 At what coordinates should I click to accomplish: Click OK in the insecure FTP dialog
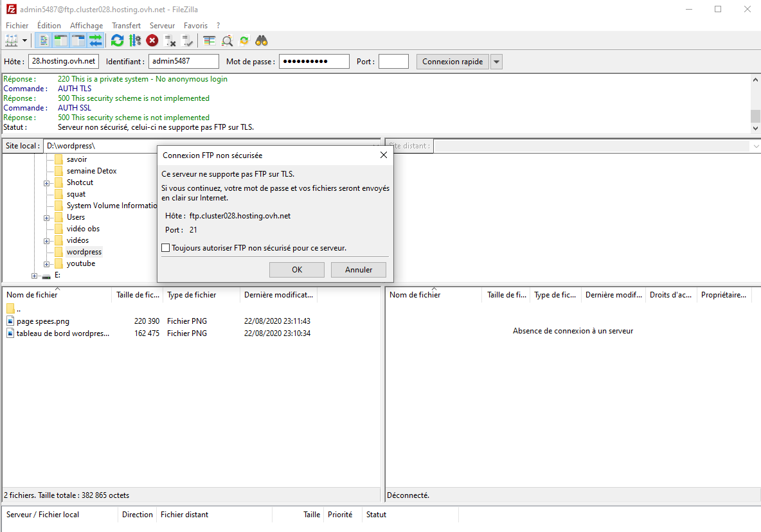(x=296, y=270)
